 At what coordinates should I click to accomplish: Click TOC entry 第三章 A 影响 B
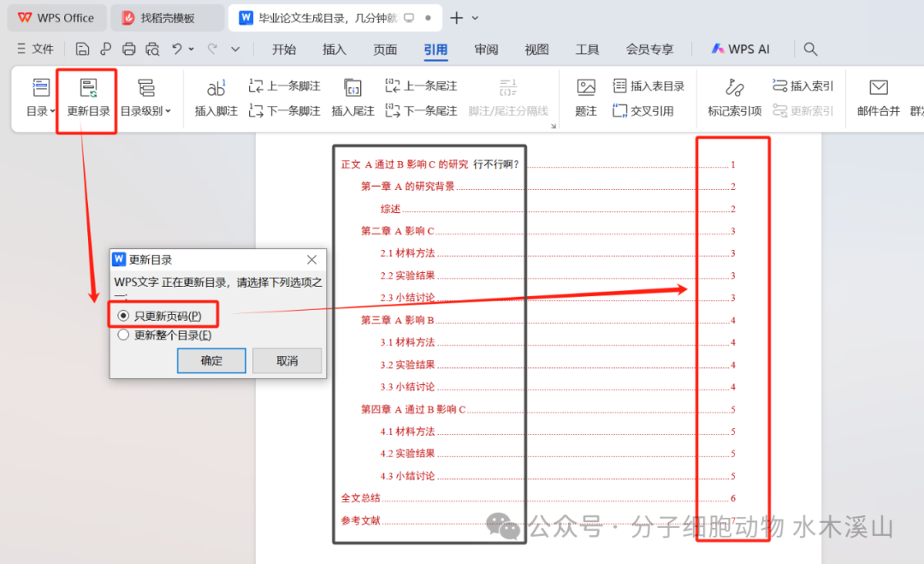click(x=397, y=320)
